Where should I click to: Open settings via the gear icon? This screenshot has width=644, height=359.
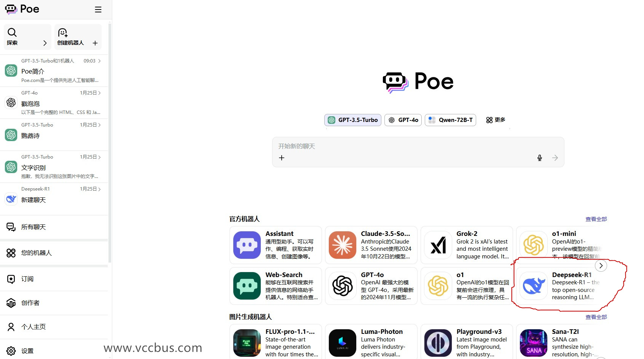pos(11,351)
